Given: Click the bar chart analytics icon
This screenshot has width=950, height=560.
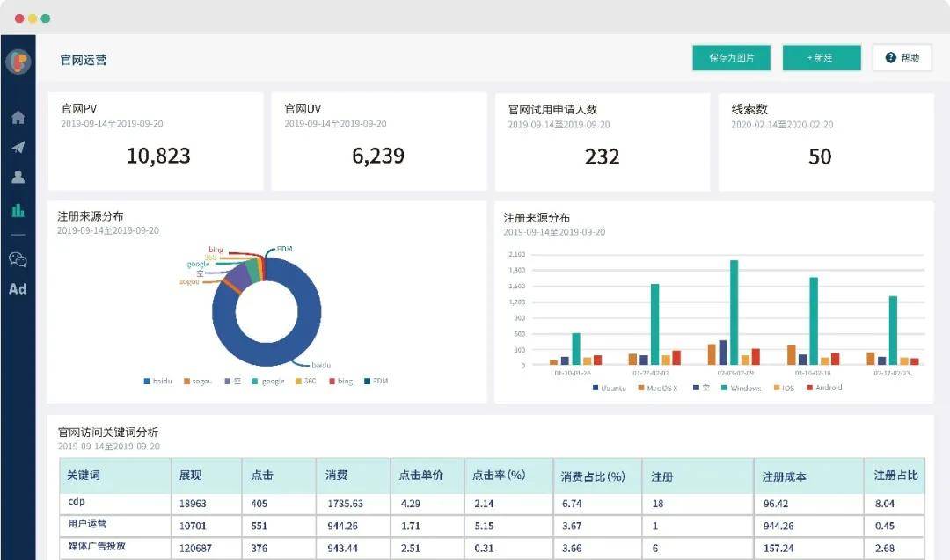Looking at the screenshot, I should (x=18, y=211).
